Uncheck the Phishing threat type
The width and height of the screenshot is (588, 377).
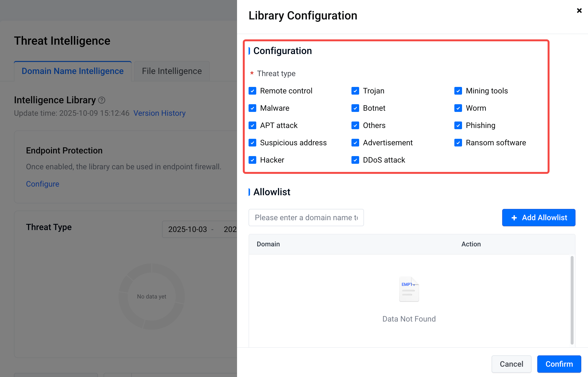[458, 125]
